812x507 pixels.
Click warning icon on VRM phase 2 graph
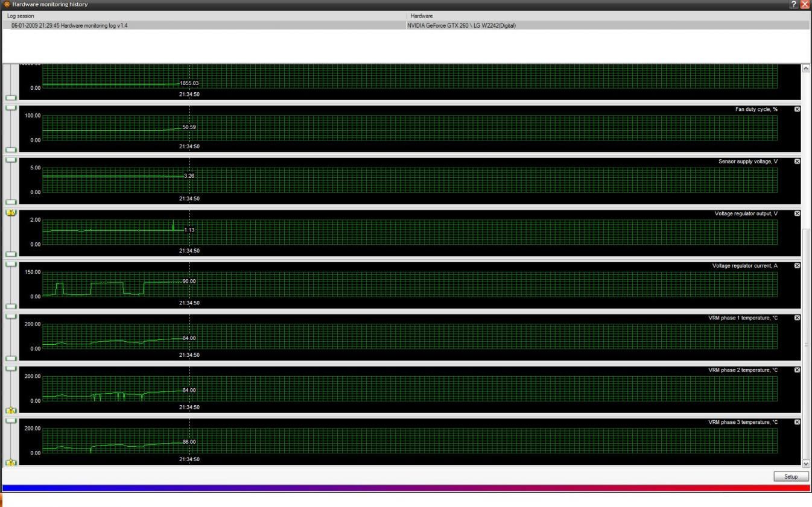(x=11, y=411)
